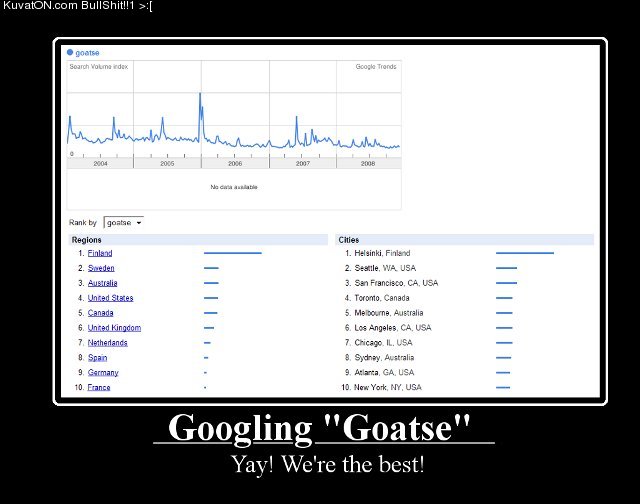Click the KuvatON.com header text
Viewport: 640px width, 504px height.
[78, 6]
